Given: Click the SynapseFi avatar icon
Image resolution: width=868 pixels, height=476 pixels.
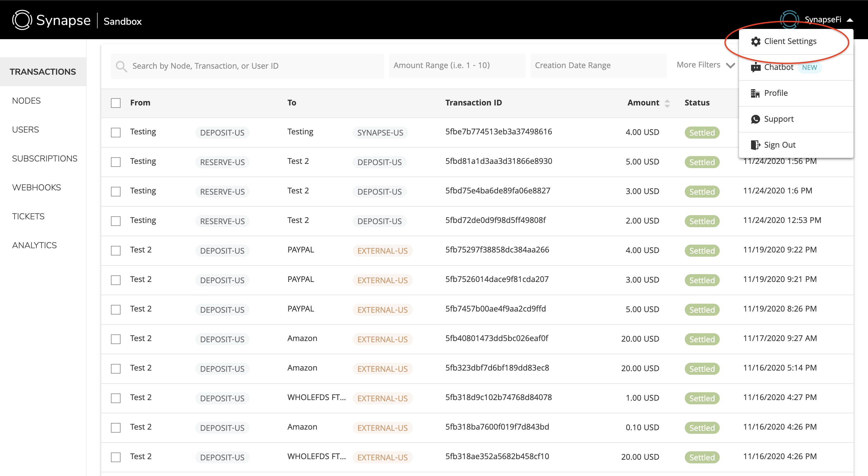Looking at the screenshot, I should click(790, 20).
